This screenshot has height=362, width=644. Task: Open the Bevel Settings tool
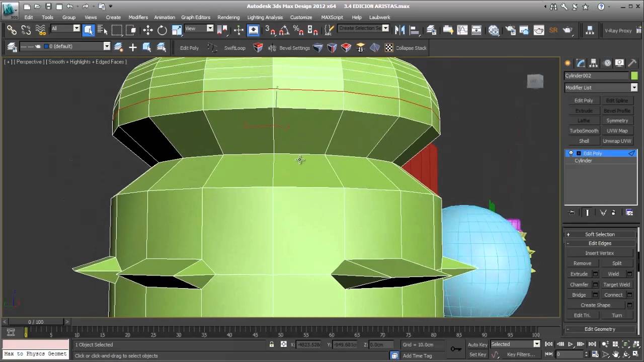coord(294,48)
